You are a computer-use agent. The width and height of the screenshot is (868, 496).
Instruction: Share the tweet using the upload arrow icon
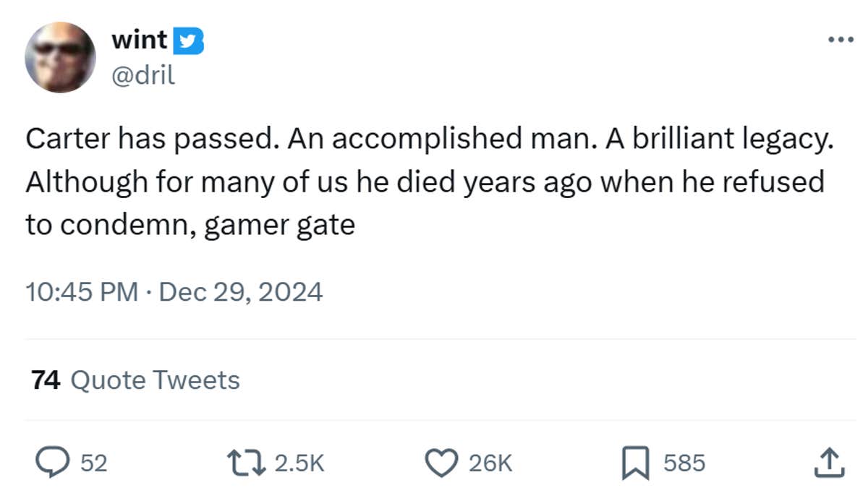coord(829,463)
